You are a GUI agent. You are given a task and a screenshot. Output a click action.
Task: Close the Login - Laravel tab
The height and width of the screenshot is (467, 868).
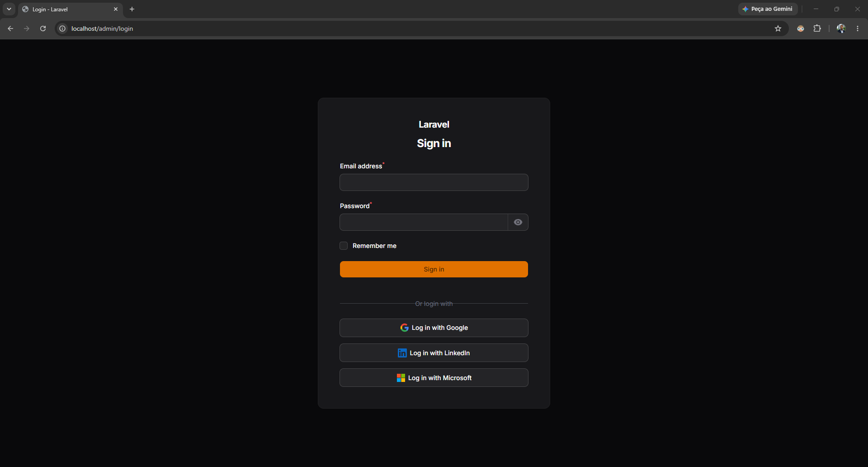pyautogui.click(x=116, y=9)
